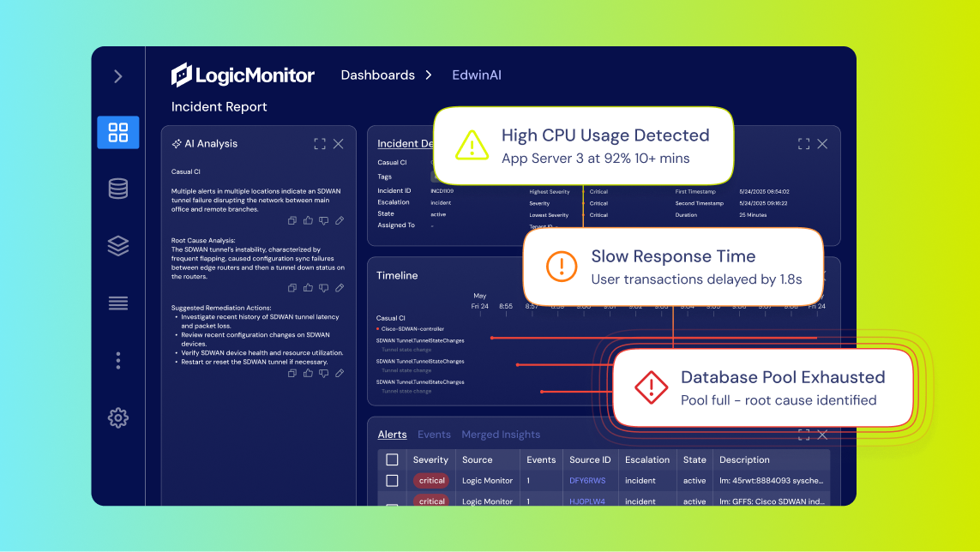Thumbs up the Suggested Remediation Actions
The image size is (980, 552).
308,373
